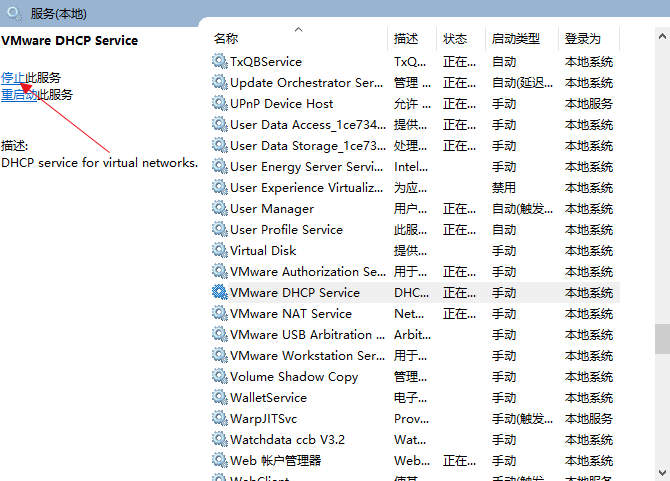This screenshot has width=670, height=481.
Task: Select the UPnP Device Host service name
Action: pos(281,103)
